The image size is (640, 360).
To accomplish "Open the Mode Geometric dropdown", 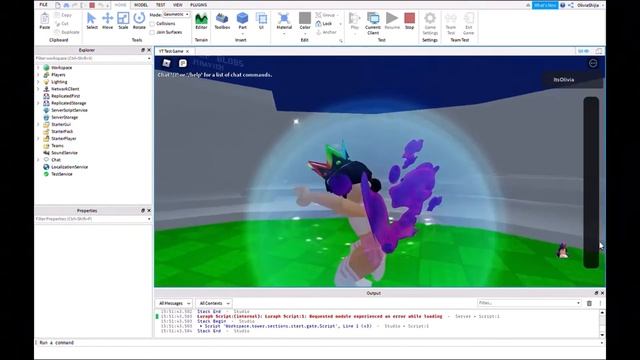I will (x=176, y=14).
